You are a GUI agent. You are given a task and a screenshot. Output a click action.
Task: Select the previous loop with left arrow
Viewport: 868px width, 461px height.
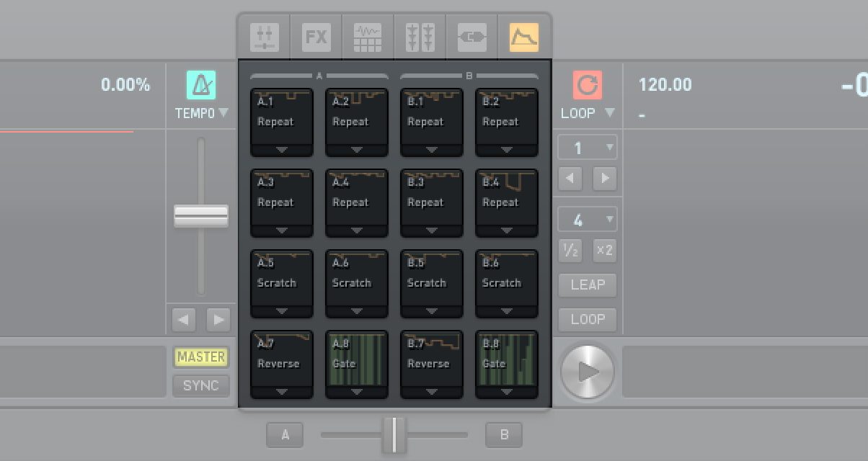pos(570,178)
